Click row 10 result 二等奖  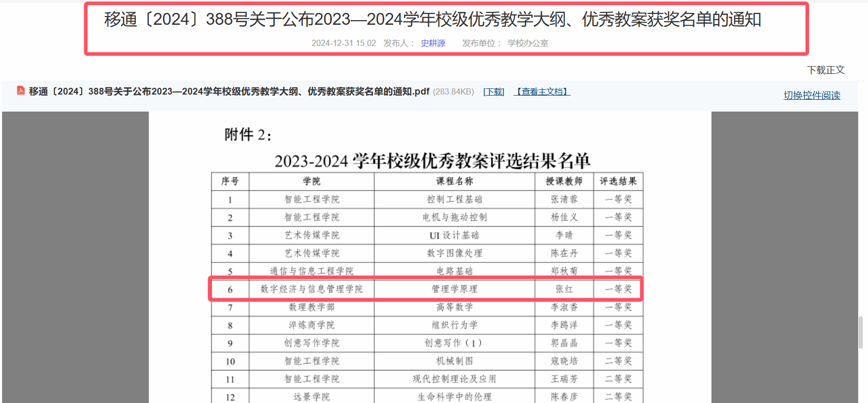[x=618, y=361]
